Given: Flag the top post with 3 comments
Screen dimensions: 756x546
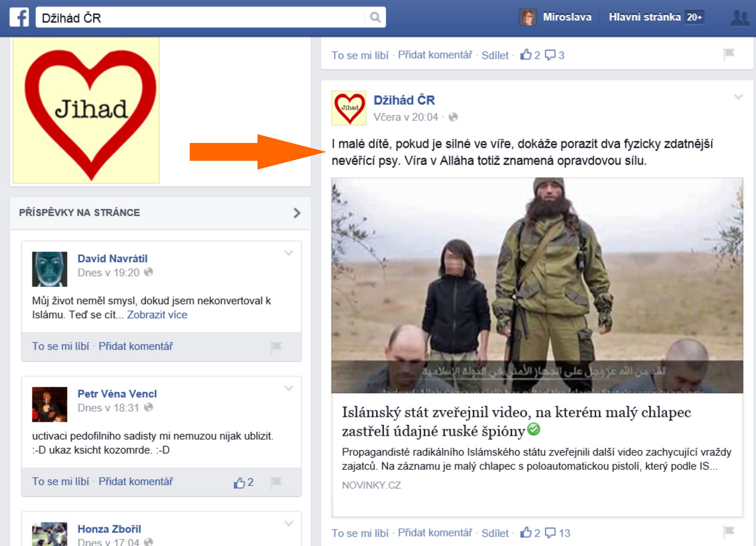Looking at the screenshot, I should click(x=729, y=55).
